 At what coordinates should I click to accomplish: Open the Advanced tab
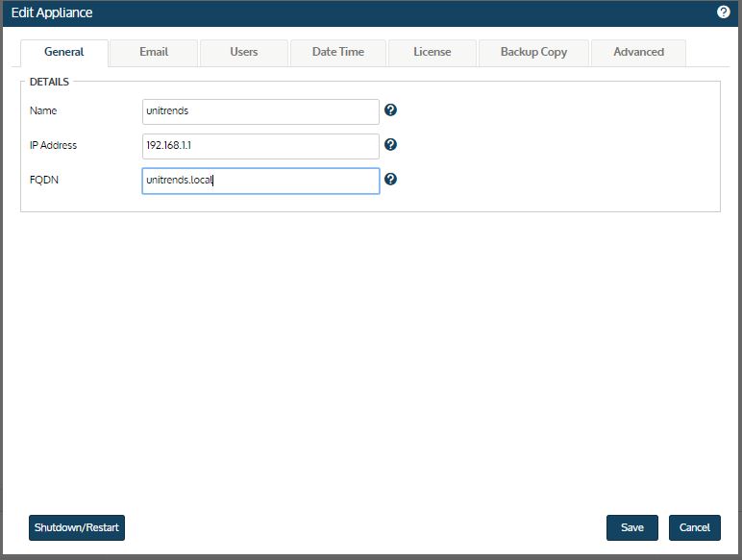coord(638,53)
